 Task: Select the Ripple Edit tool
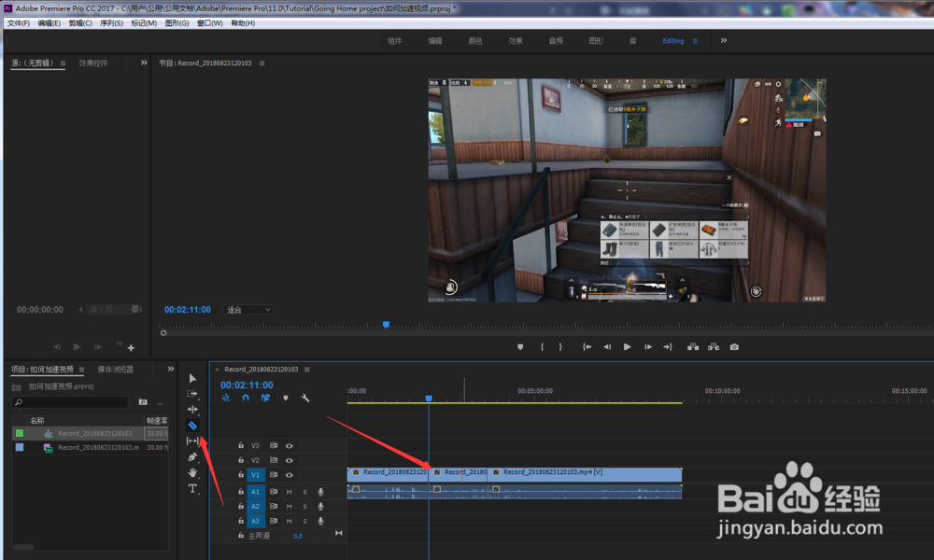click(192, 410)
